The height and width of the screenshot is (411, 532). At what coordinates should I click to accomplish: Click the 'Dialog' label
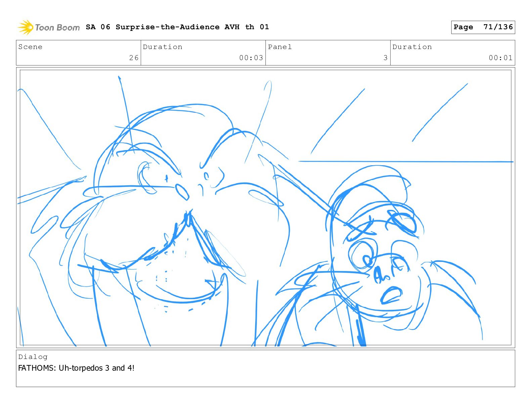33,357
